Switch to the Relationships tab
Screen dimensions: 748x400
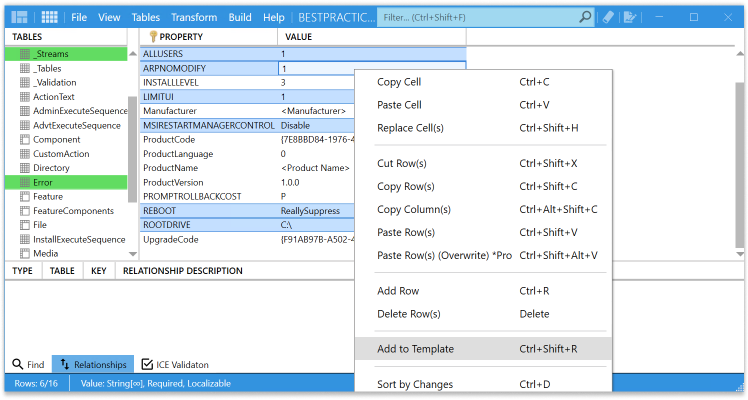93,364
